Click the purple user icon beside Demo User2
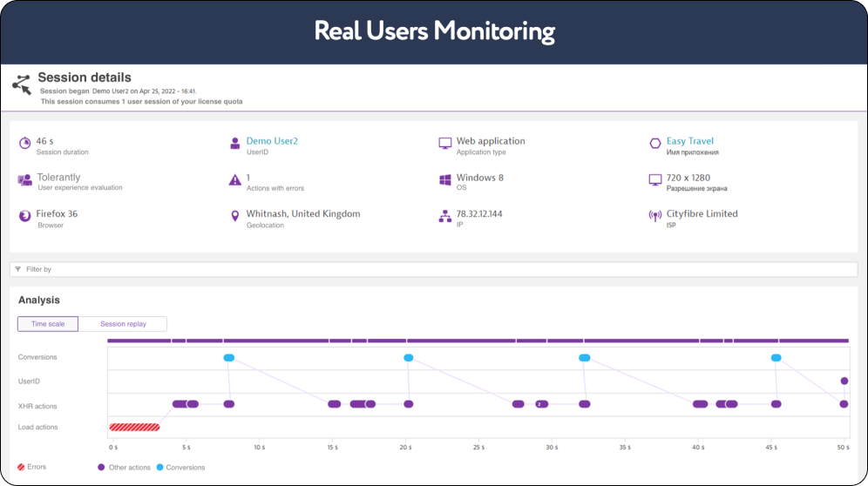Viewport: 868px width, 486px height. [x=234, y=144]
